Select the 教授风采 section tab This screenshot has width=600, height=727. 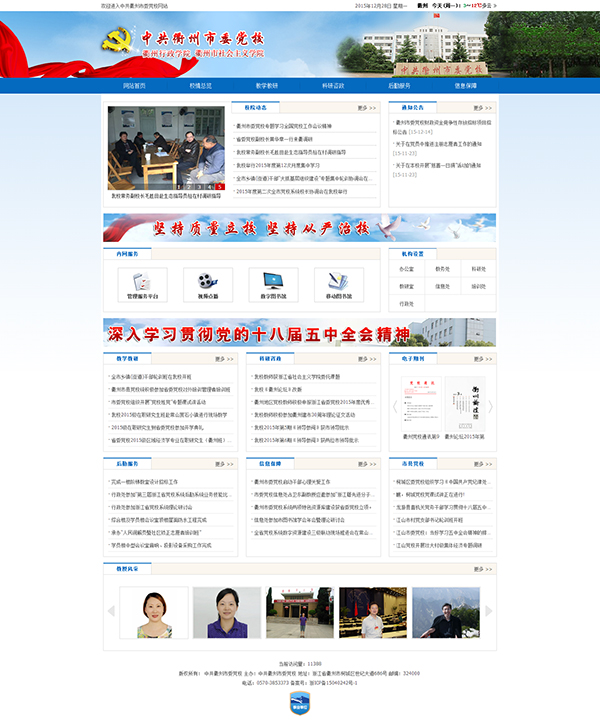click(x=128, y=569)
